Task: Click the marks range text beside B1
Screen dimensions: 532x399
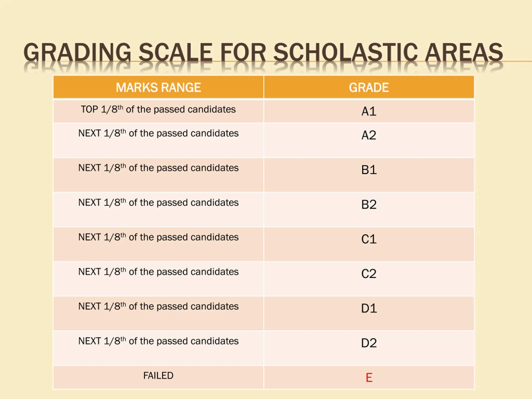Action: click(x=159, y=168)
